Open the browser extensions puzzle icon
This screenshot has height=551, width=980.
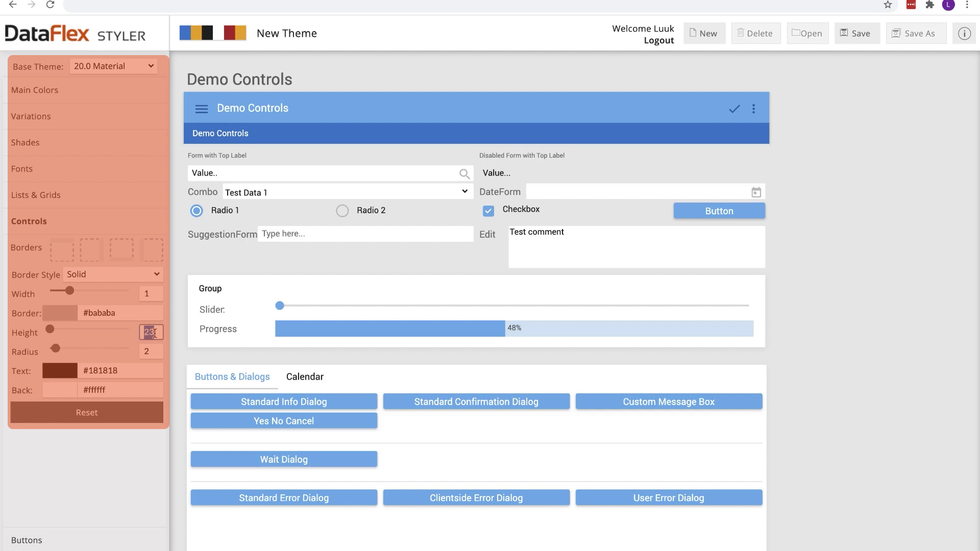tap(929, 5)
